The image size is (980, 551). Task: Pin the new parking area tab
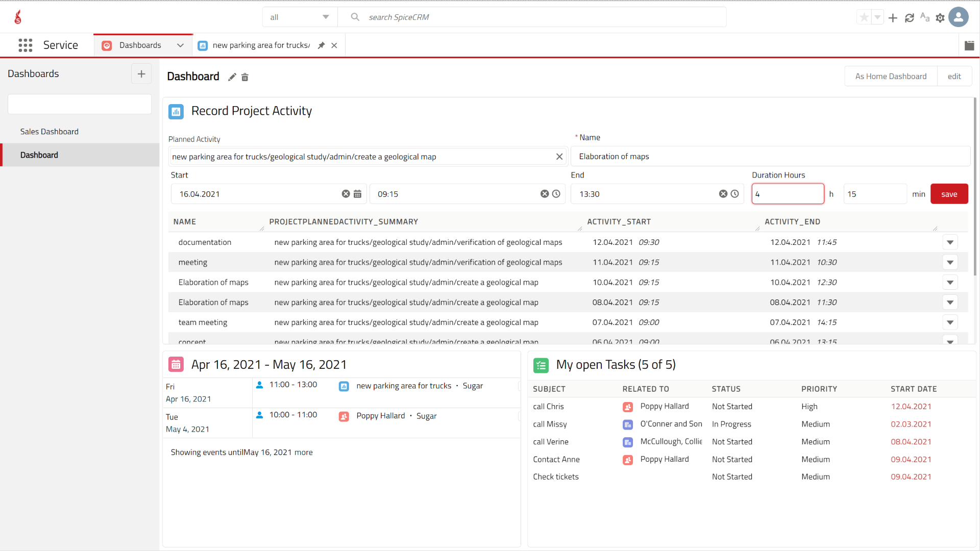[321, 45]
